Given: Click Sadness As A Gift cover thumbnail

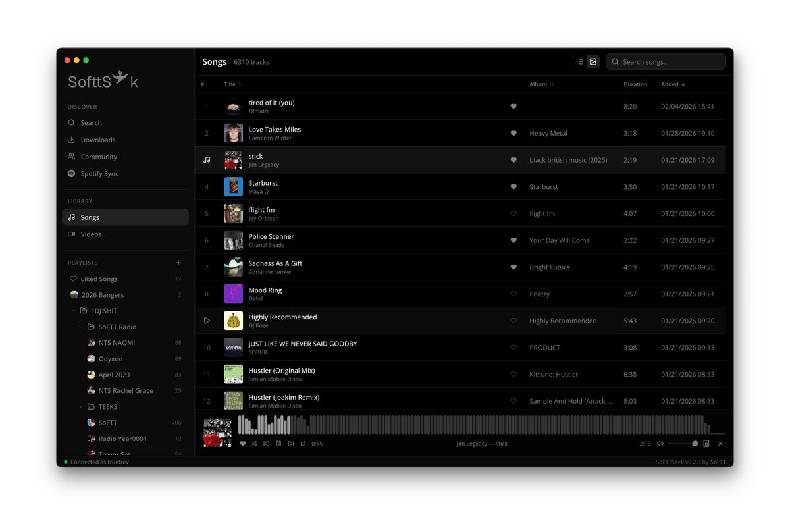Looking at the screenshot, I should 233,267.
